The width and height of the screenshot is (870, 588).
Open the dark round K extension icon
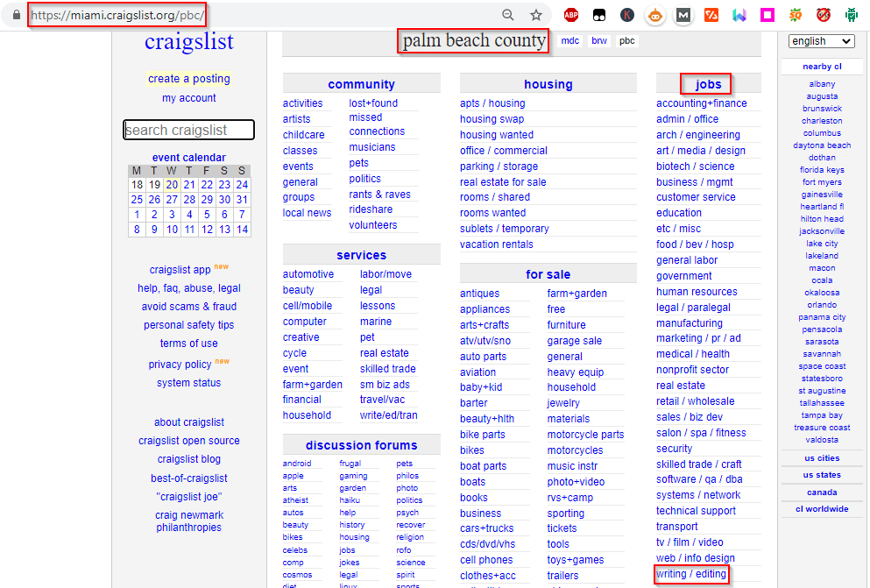point(627,15)
